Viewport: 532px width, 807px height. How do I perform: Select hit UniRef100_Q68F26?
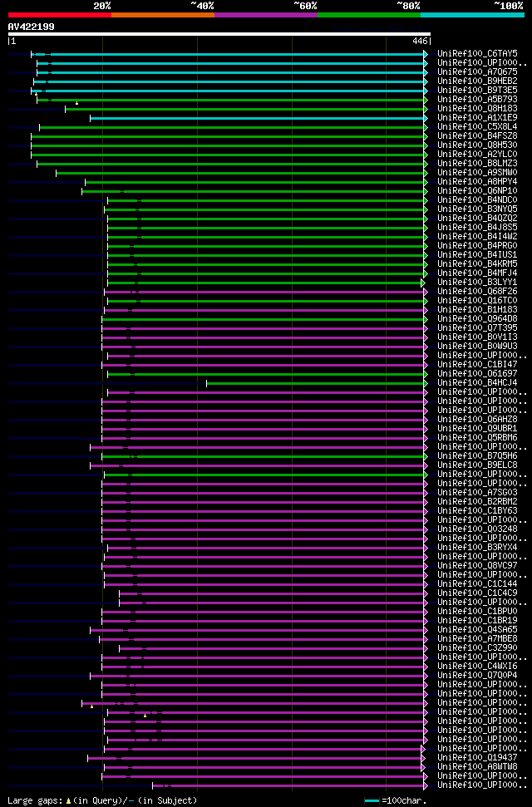pos(477,292)
